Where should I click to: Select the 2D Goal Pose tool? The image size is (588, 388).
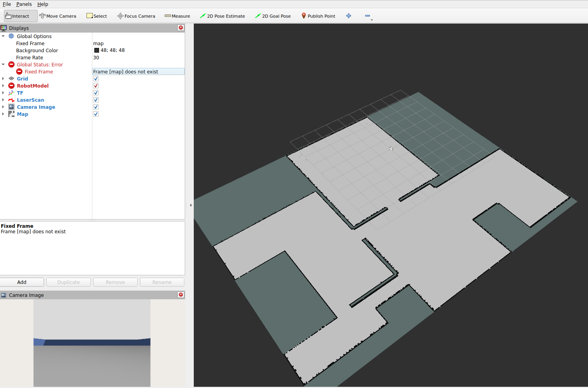273,16
